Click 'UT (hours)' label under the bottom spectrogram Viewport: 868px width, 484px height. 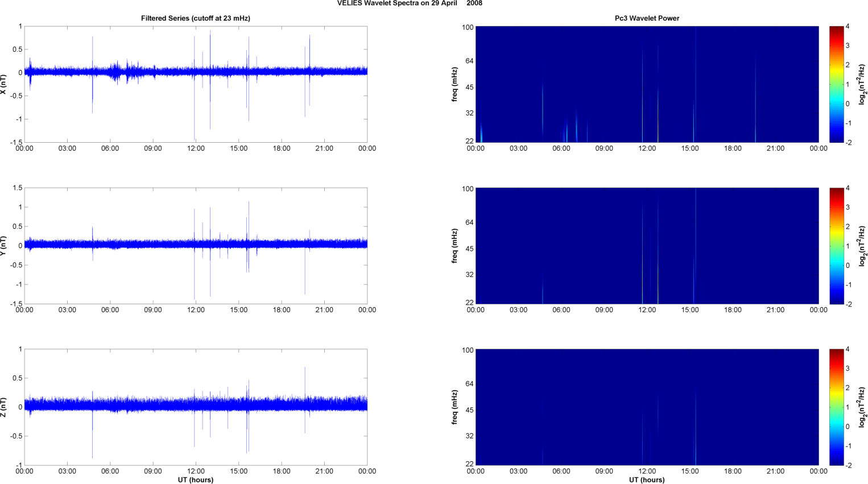647,480
